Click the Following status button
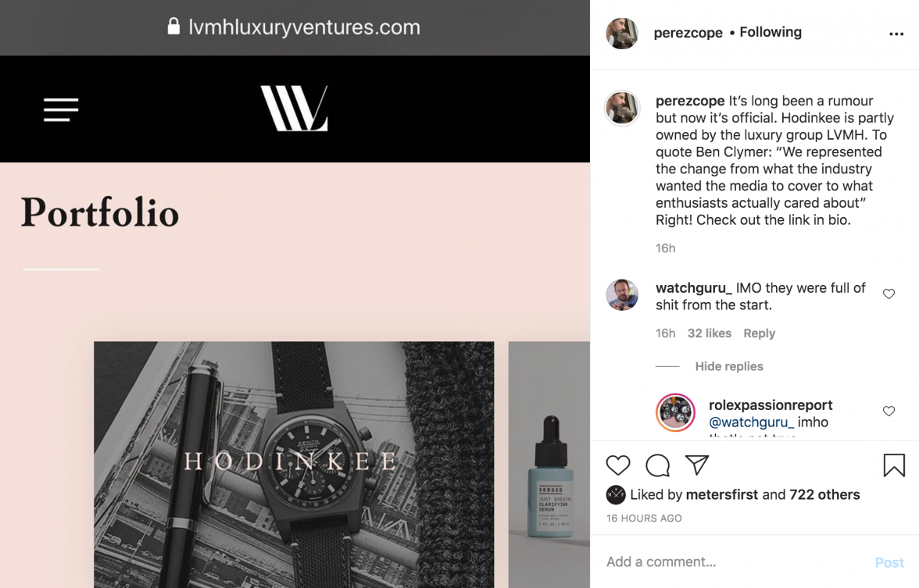 771,32
